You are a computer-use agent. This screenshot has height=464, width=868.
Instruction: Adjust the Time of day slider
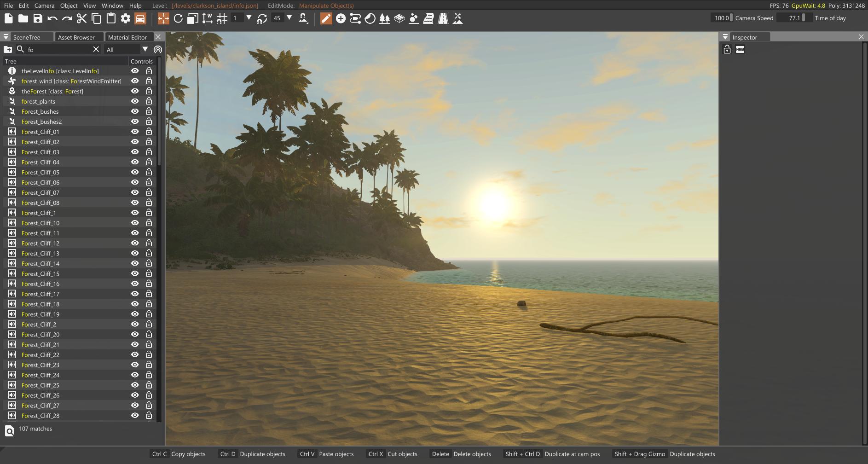(x=794, y=18)
